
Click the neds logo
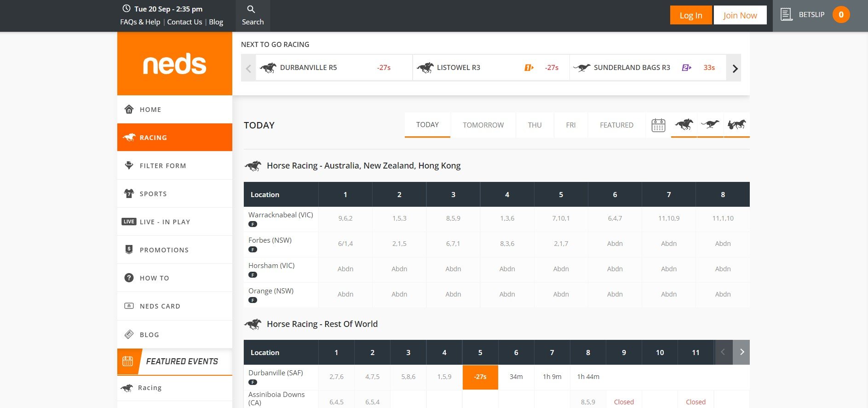pos(175,64)
